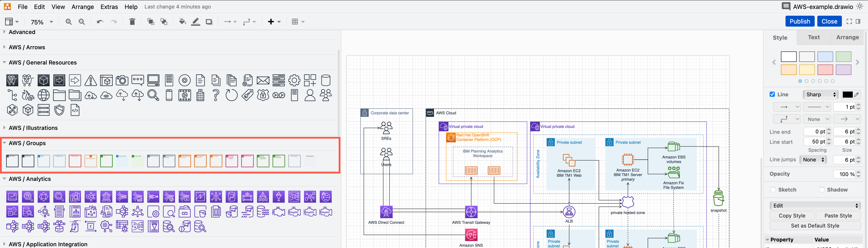The image size is (868, 248).
Task: Select the green color swatch in the Style panel
Action: pos(843,56)
